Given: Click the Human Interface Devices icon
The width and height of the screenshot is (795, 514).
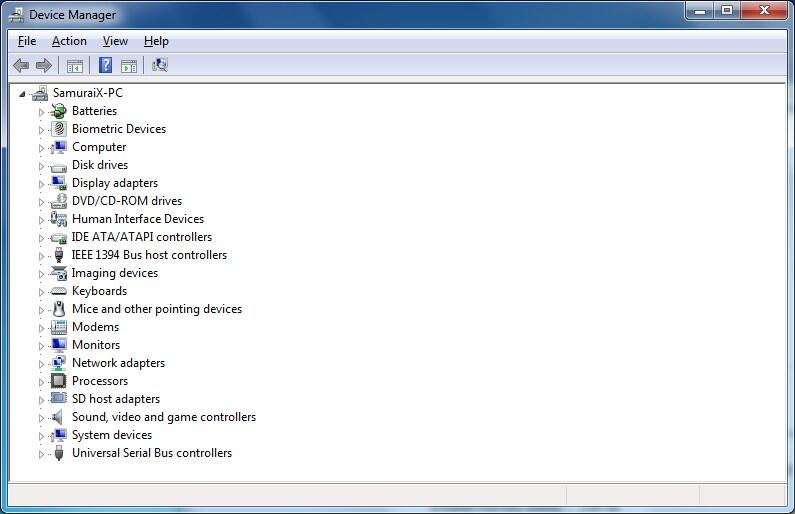Looking at the screenshot, I should point(59,219).
